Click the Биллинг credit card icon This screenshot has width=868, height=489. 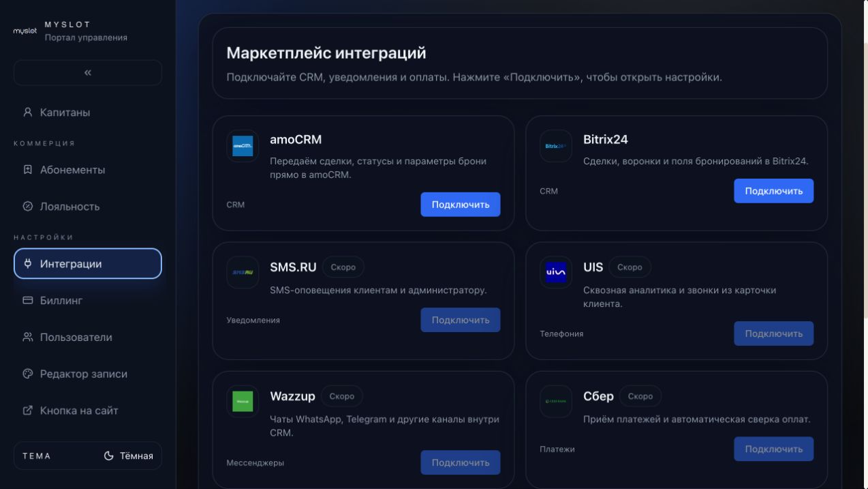tap(28, 301)
